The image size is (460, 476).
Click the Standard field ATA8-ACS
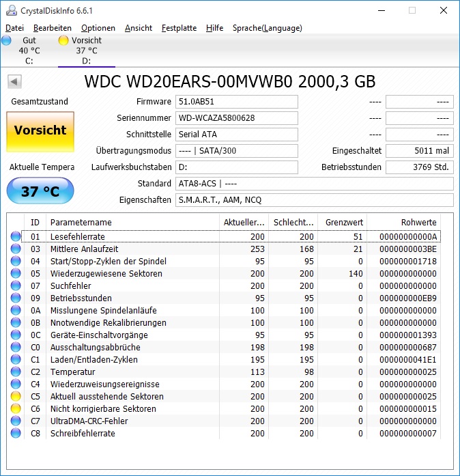coord(315,184)
